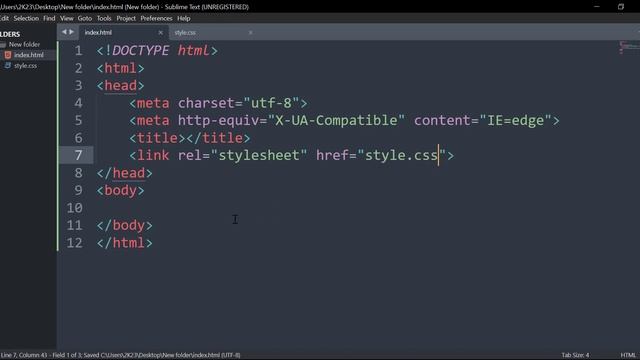640x360 pixels.
Task: Click the closing html tag on line 12
Action: 124,243
